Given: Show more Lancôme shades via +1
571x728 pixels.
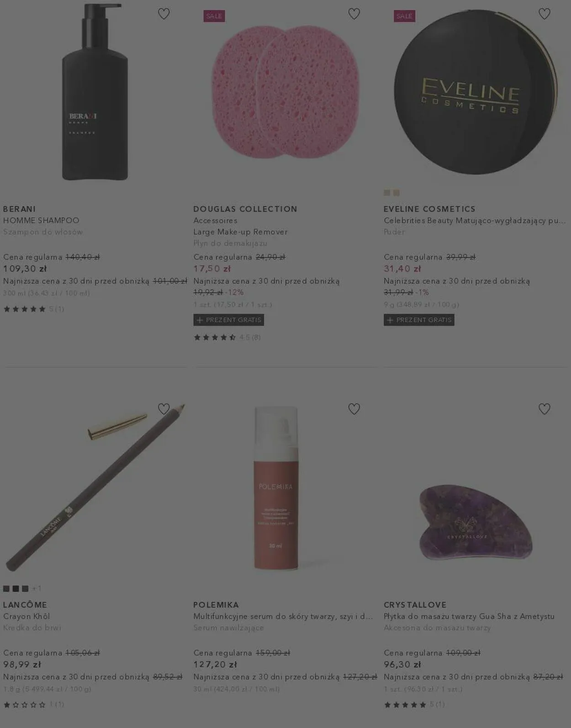Looking at the screenshot, I should click(x=37, y=589).
